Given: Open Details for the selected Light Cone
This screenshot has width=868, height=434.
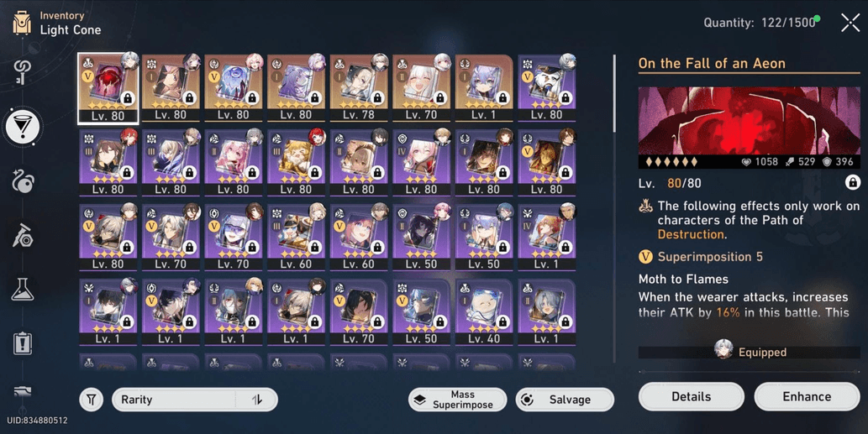Looking at the screenshot, I should pos(691,396).
